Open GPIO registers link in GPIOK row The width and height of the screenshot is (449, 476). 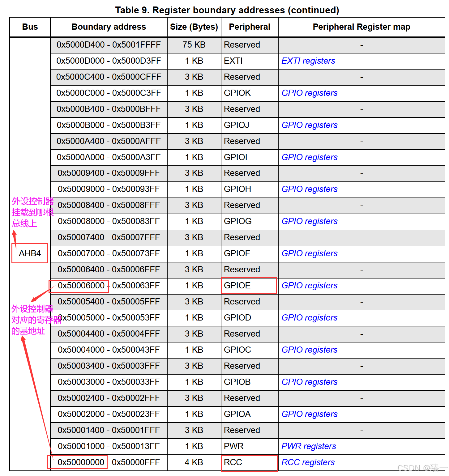[309, 93]
